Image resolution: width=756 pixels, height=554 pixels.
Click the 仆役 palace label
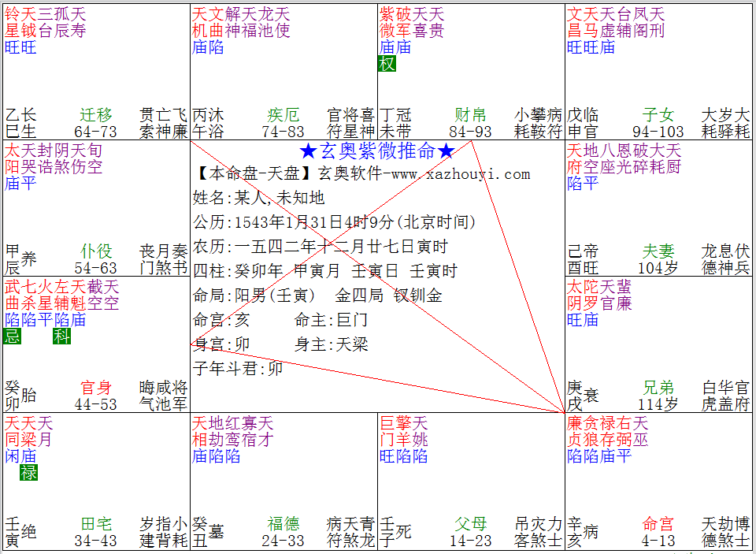96,251
